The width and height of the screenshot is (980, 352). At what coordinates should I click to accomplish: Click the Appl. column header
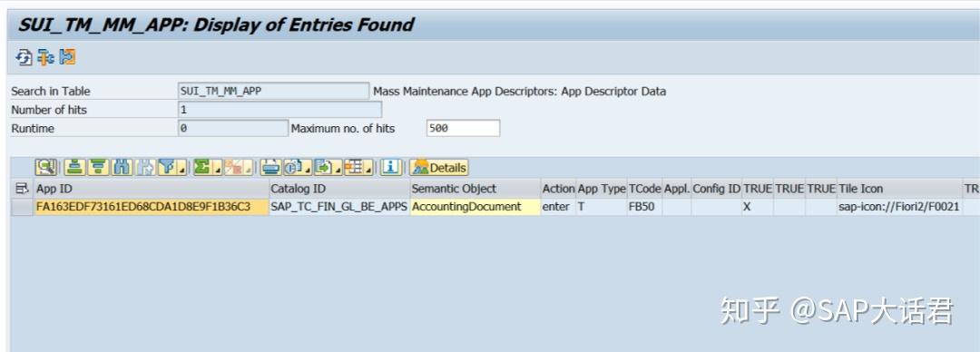pos(677,189)
